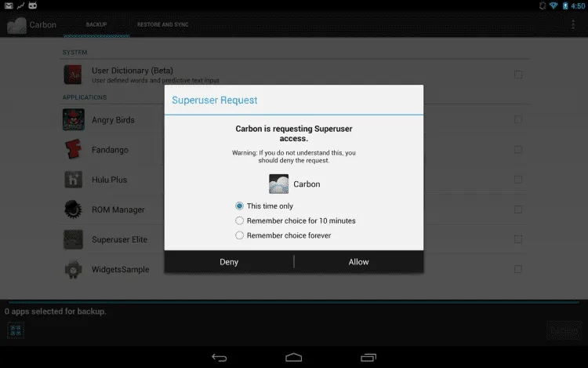Click the 'Hulu Plus' list label

click(109, 180)
